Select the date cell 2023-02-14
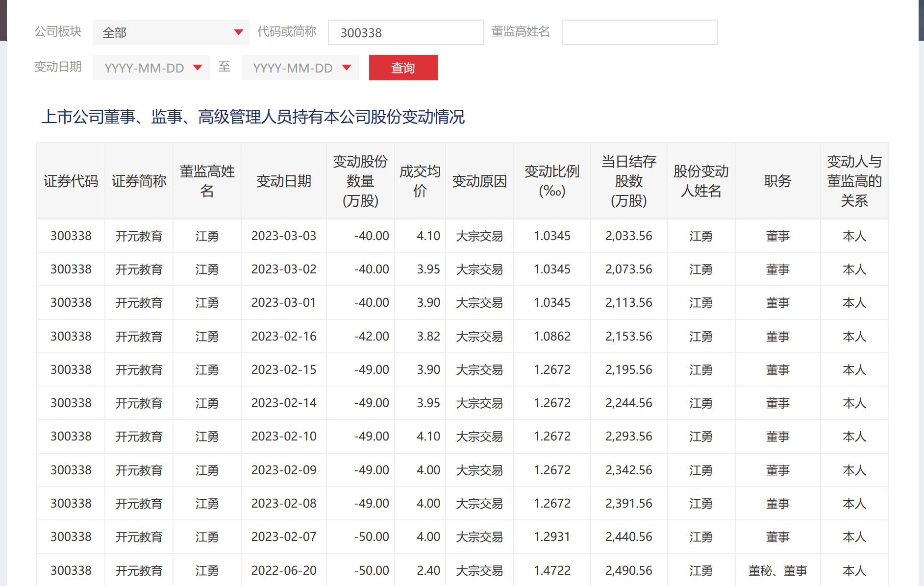924x586 pixels. click(284, 403)
